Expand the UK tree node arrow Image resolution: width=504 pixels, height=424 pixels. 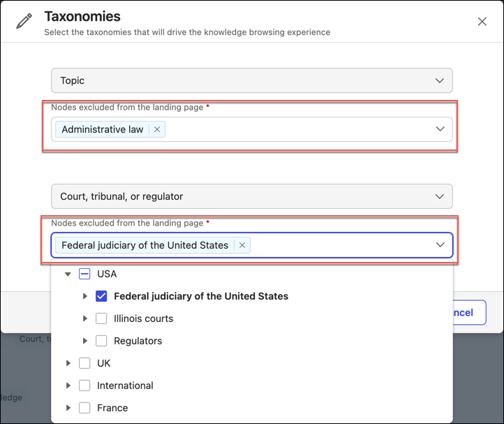68,363
